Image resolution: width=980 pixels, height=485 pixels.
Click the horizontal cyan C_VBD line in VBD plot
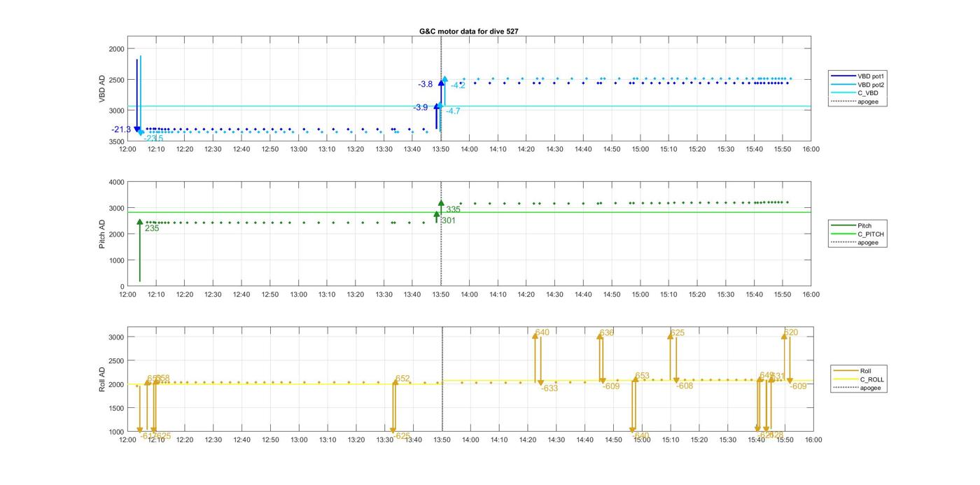coord(468,106)
